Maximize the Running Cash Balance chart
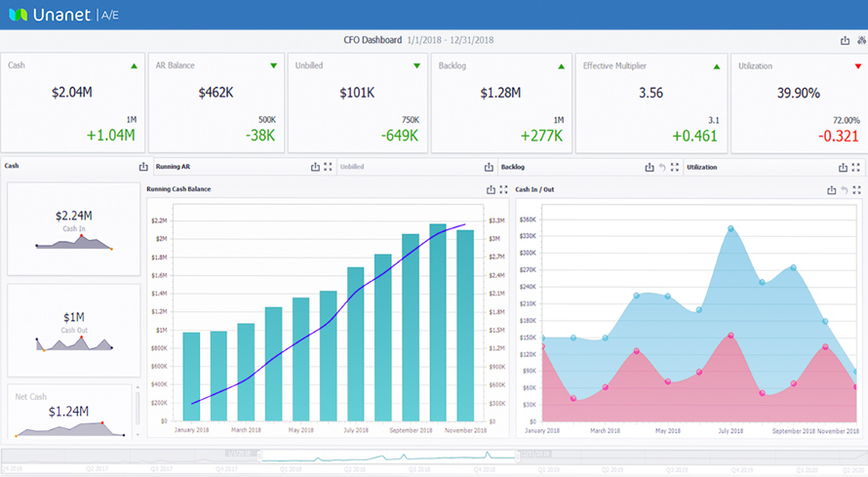This screenshot has width=868, height=477. [x=504, y=190]
